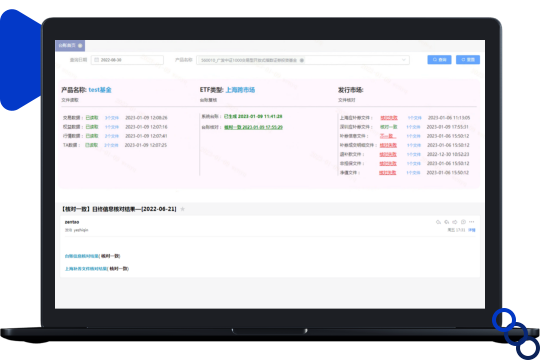Open the test基金 product name link
The image size is (540, 360).
point(100,90)
